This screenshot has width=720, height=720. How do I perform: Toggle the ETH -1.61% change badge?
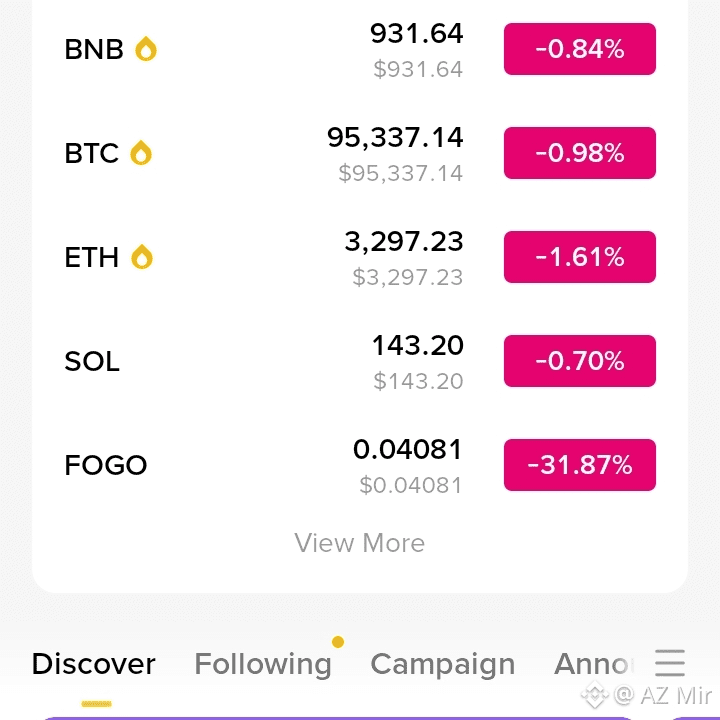point(579,257)
